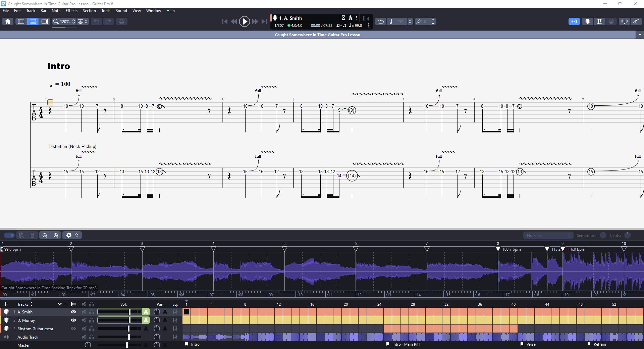Click the plus/minus semitone transpose button
The height and width of the screenshot is (349, 644).
point(433,21)
